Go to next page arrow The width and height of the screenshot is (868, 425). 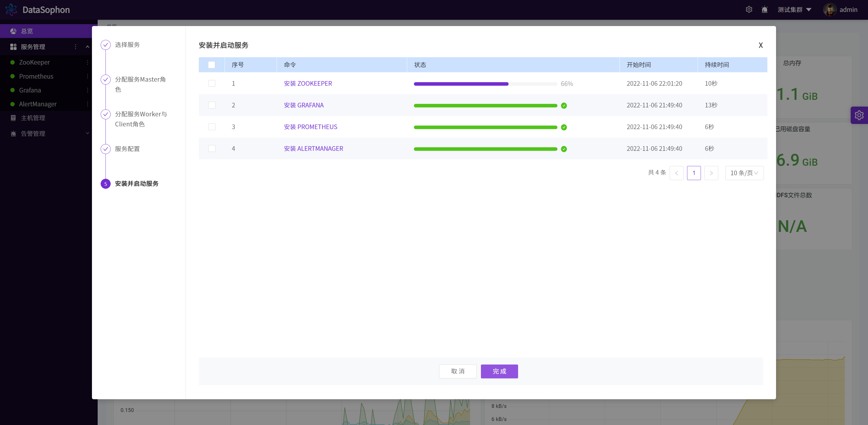(x=711, y=173)
